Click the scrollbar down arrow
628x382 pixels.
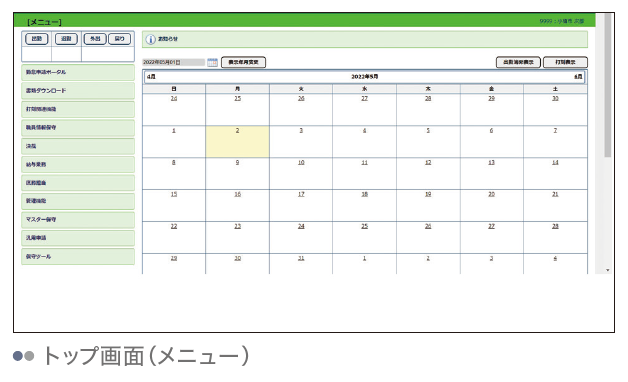608,270
